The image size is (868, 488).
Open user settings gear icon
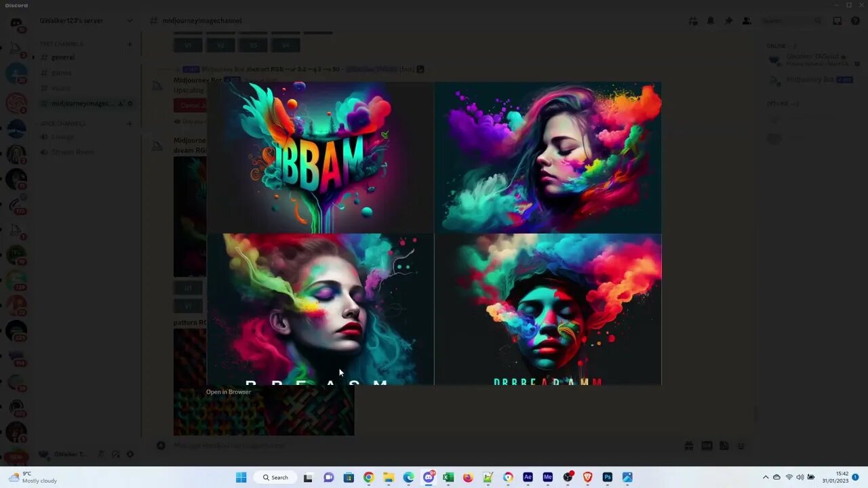(130, 454)
